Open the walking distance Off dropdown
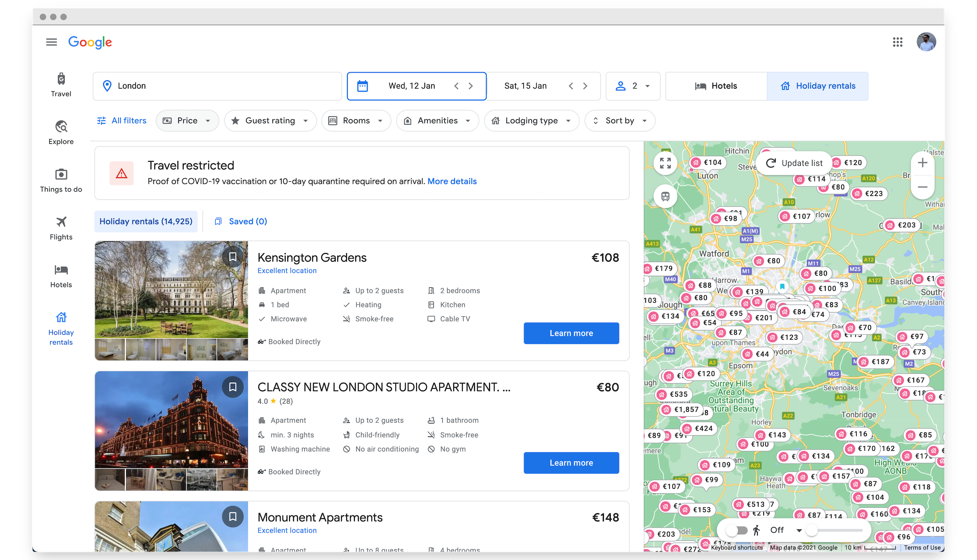This screenshot has width=977, height=560. pyautogui.click(x=786, y=530)
